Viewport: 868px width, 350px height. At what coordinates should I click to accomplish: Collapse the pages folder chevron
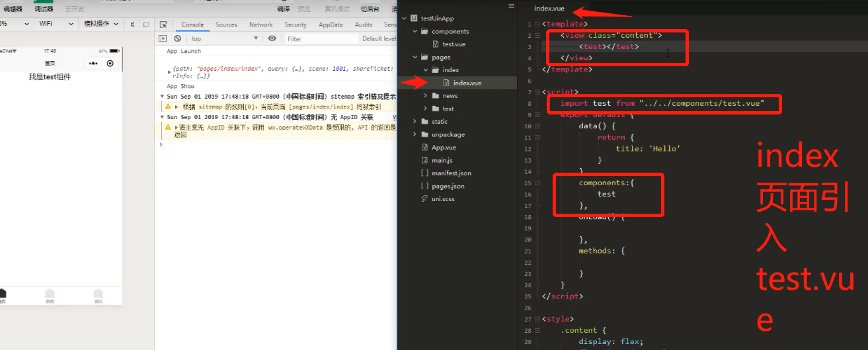point(415,57)
